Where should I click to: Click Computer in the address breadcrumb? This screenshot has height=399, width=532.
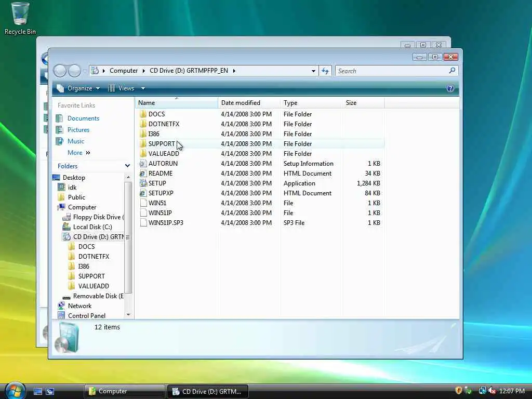point(124,71)
